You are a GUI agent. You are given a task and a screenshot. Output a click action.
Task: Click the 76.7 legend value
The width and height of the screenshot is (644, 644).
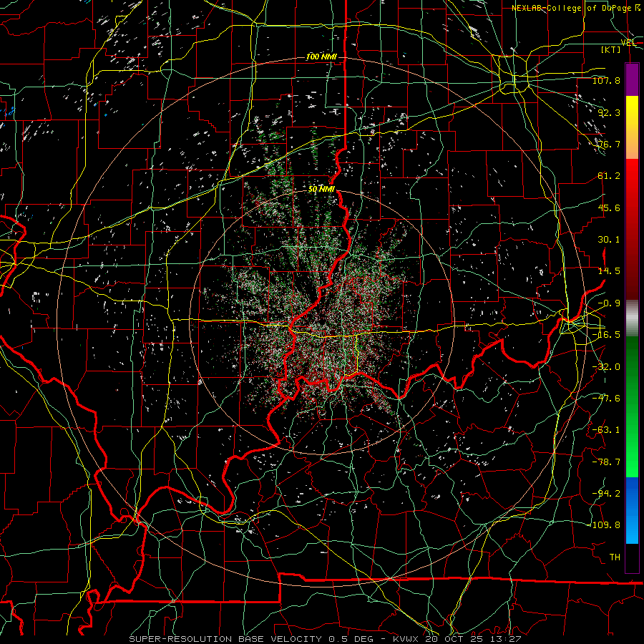(609, 144)
